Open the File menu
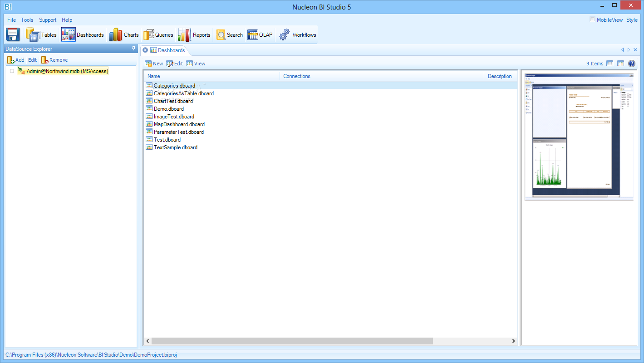 (x=11, y=20)
